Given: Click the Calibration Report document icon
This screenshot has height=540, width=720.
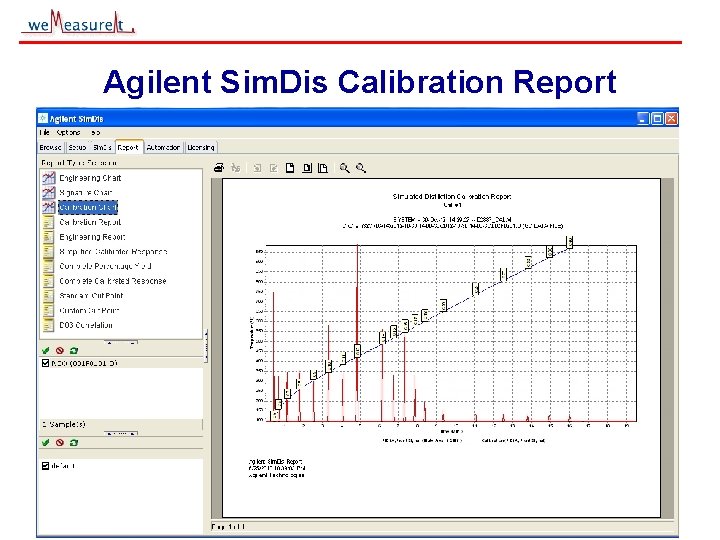Looking at the screenshot, I should 48,222.
